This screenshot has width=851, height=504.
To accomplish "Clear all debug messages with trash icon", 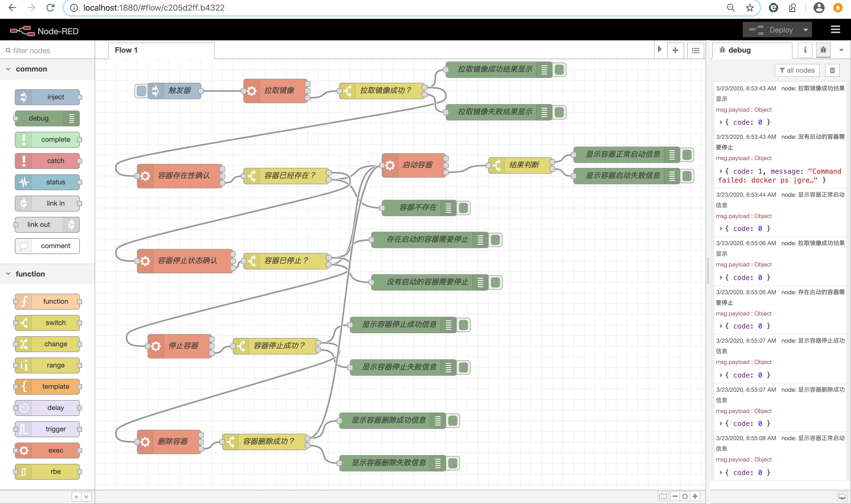I will (x=832, y=70).
